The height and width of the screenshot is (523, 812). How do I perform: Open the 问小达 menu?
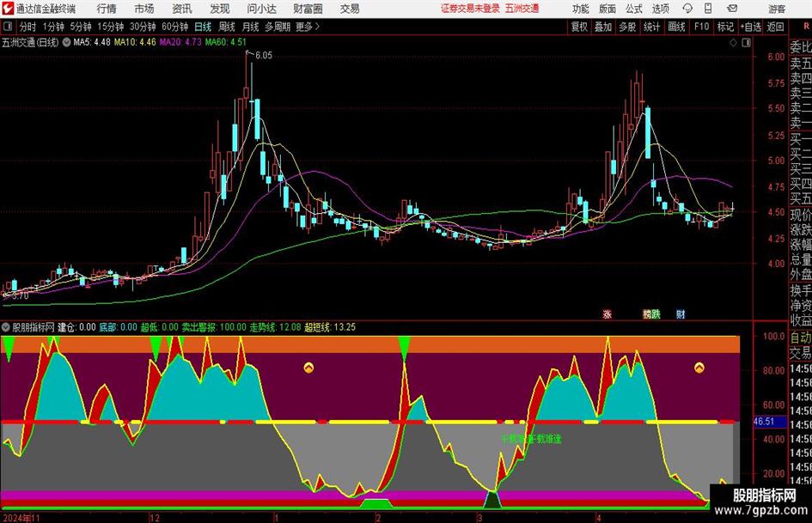point(261,9)
